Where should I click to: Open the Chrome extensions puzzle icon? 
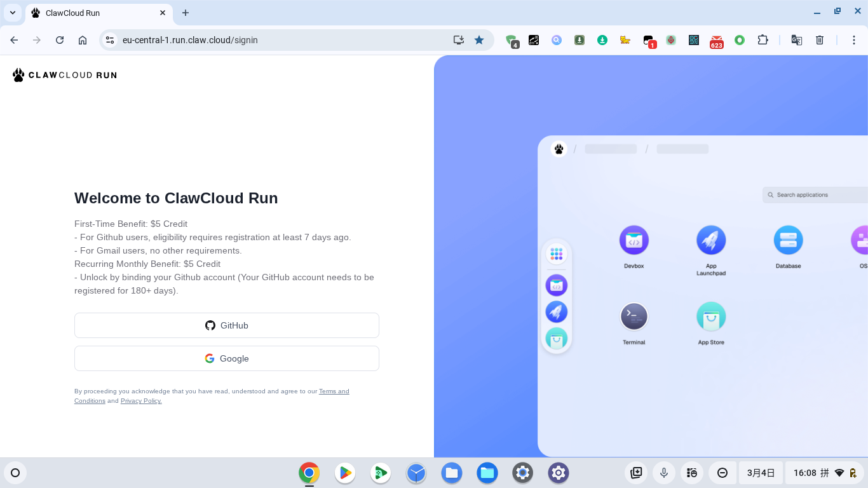pos(763,40)
